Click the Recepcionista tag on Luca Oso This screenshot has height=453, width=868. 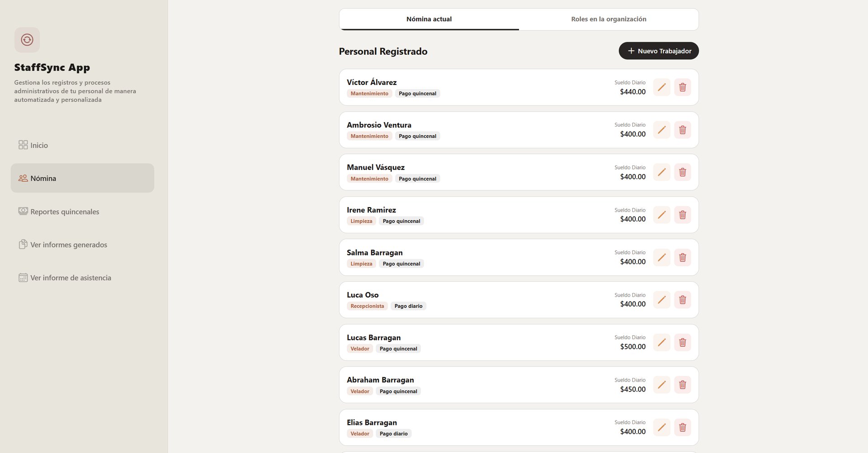pos(367,306)
